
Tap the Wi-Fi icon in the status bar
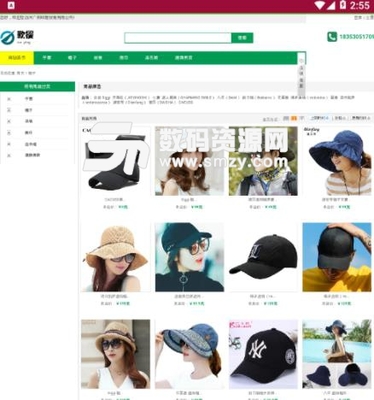320,5
